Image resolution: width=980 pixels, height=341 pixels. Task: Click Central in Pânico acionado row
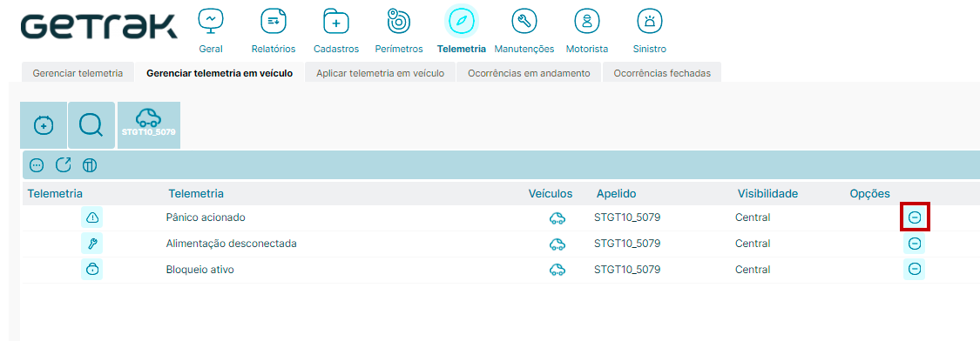pyautogui.click(x=753, y=217)
